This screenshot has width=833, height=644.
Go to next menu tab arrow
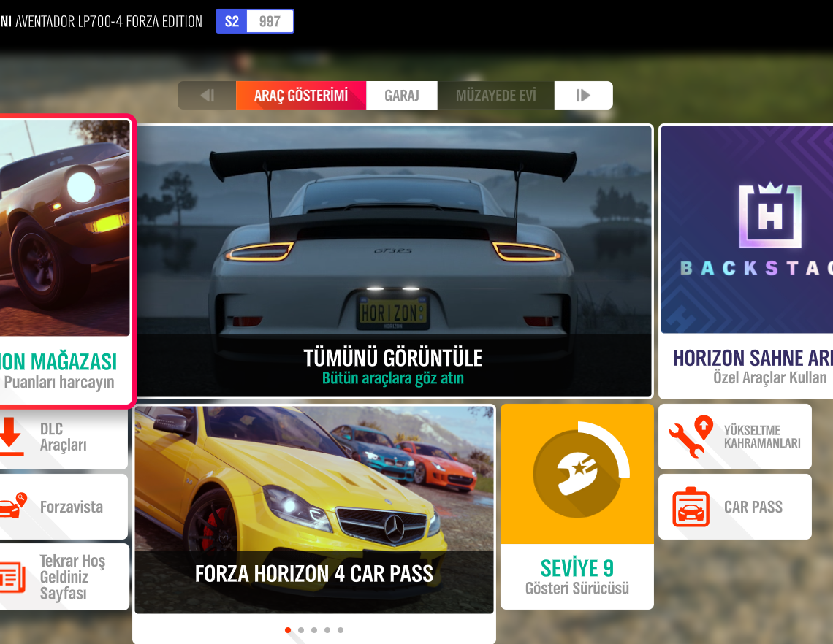click(x=583, y=96)
